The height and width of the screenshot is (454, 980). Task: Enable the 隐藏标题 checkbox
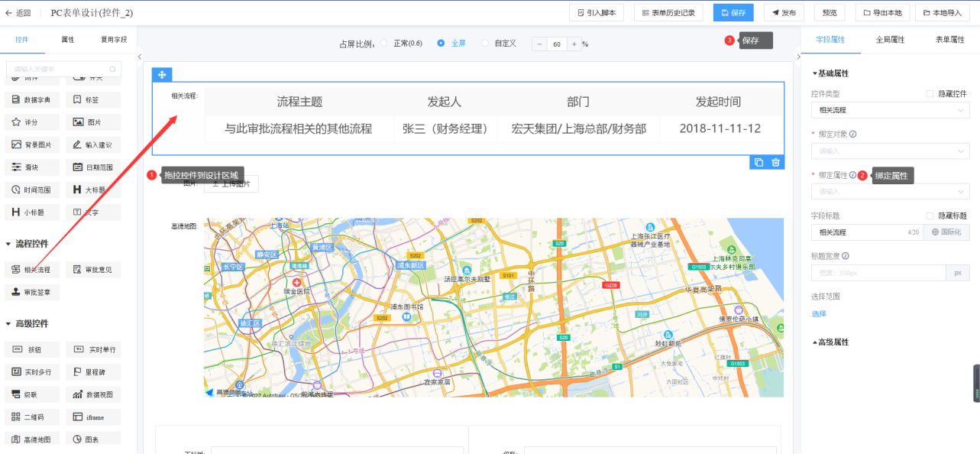930,216
